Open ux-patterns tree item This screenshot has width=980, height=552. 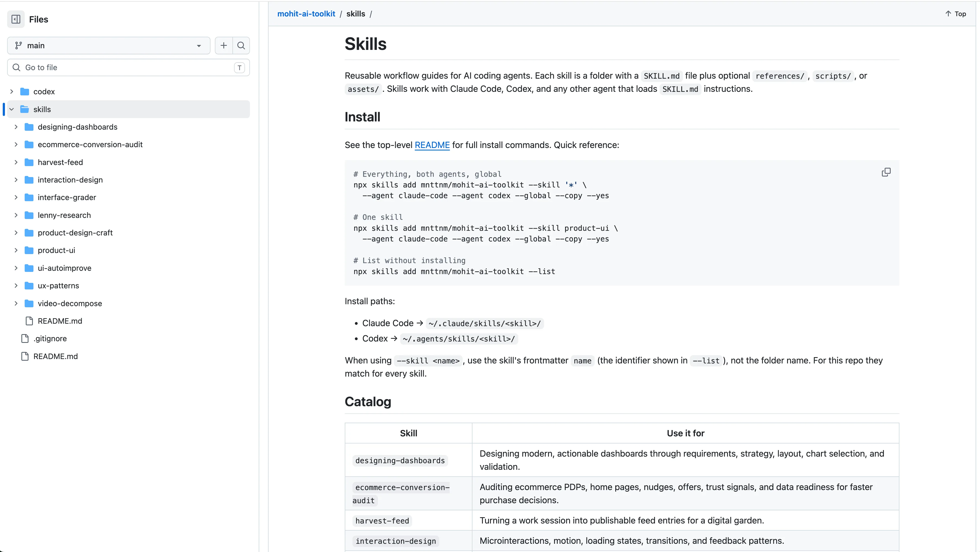(x=59, y=286)
